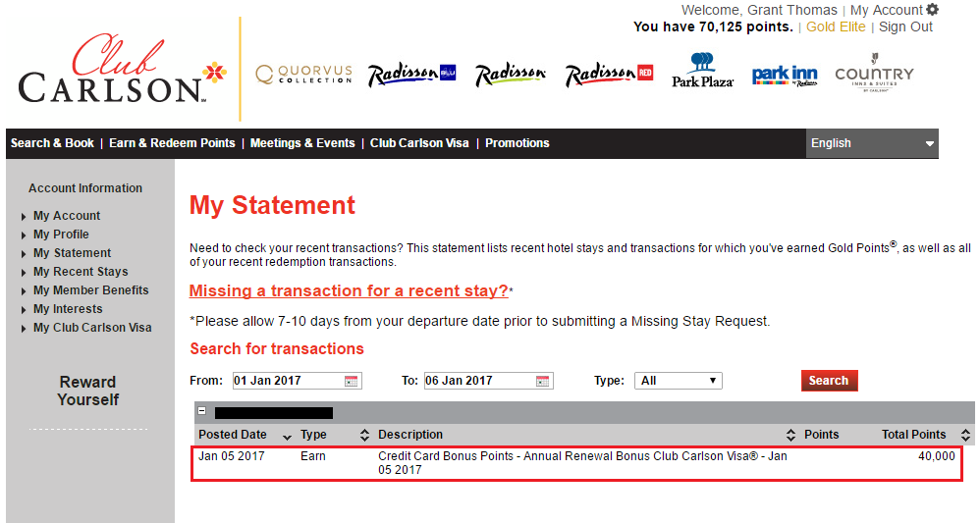980x523 pixels.
Task: Click the From date input field
Action: 287,381
